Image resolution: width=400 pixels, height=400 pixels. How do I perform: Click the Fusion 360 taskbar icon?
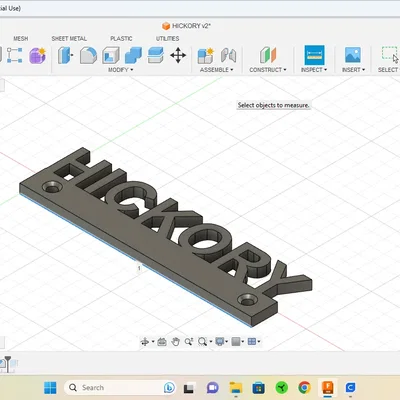[328, 388]
